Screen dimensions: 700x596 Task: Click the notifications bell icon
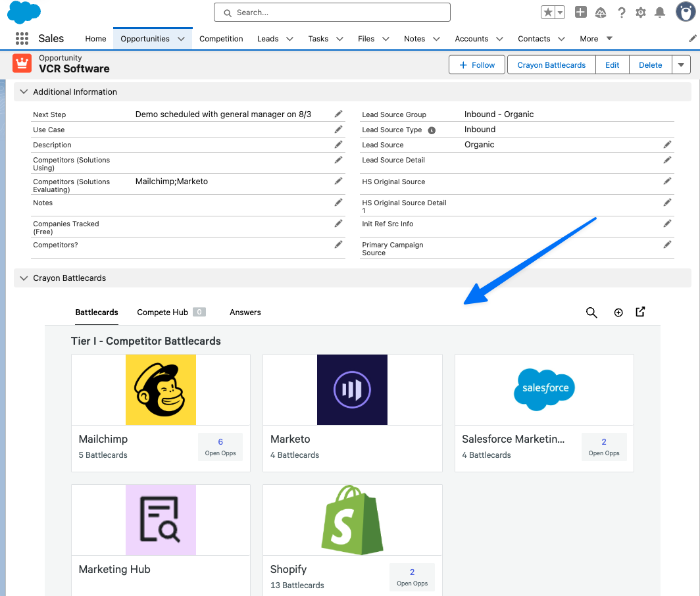660,12
